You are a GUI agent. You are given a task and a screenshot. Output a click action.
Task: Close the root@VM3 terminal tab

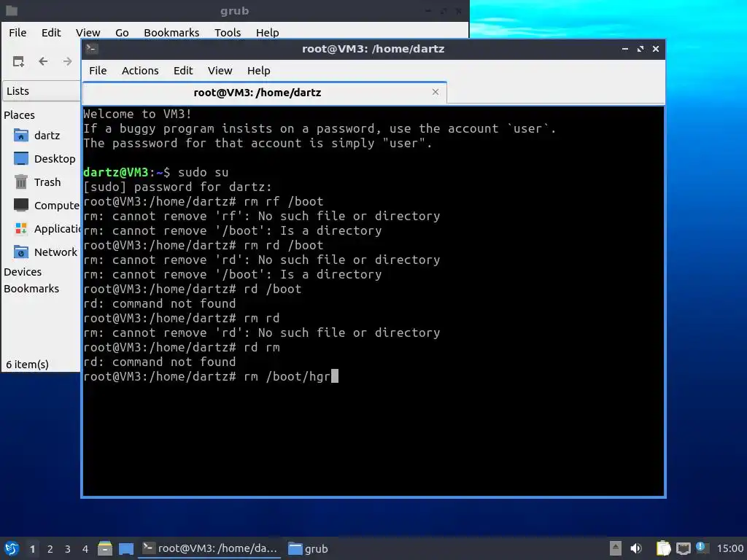(435, 92)
